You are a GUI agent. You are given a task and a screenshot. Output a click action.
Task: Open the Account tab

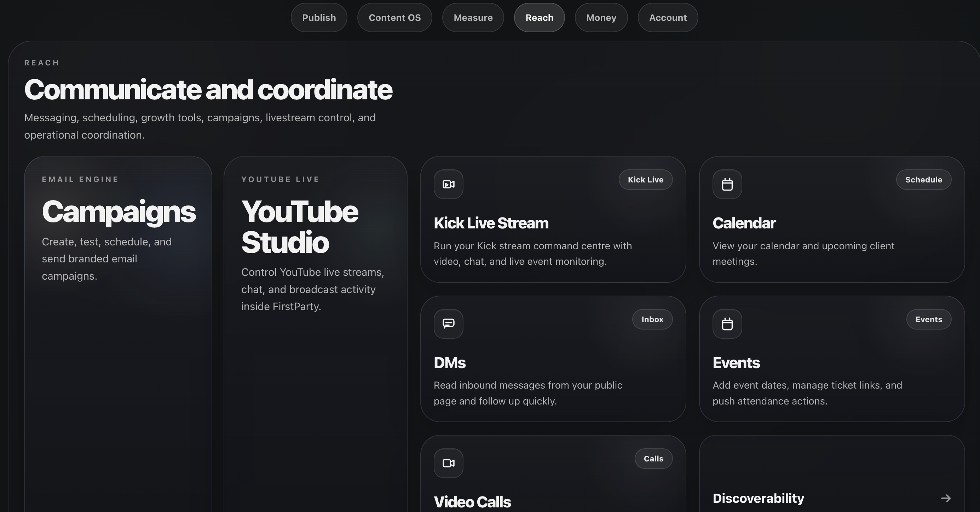point(668,17)
